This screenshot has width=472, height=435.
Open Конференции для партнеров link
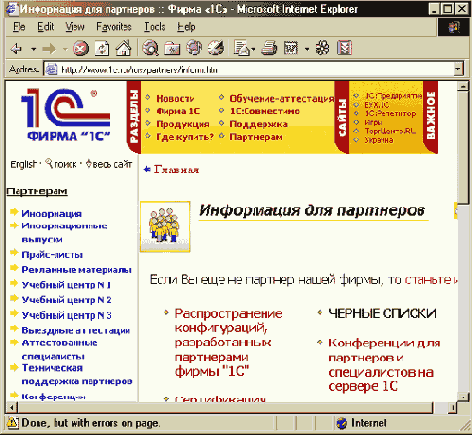384,364
